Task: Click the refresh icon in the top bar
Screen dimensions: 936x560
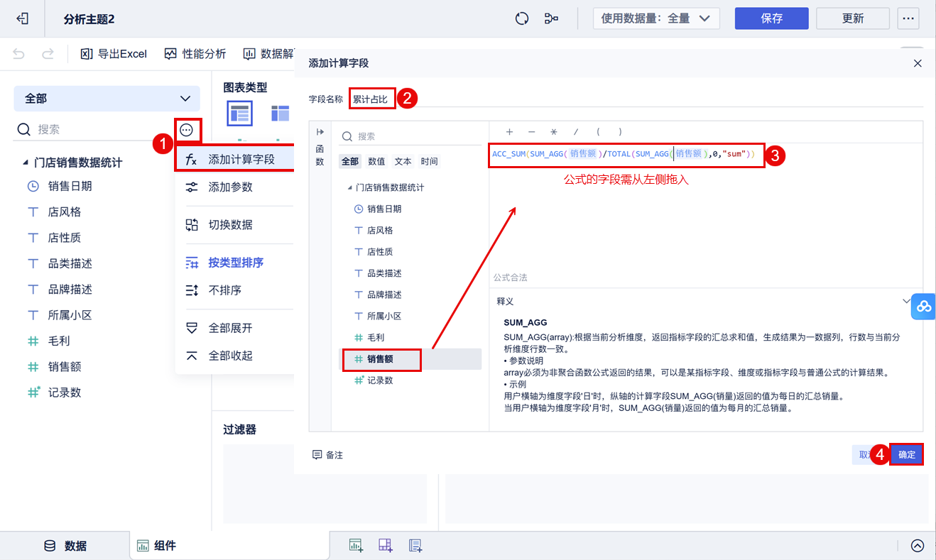Action: pyautogui.click(x=522, y=18)
